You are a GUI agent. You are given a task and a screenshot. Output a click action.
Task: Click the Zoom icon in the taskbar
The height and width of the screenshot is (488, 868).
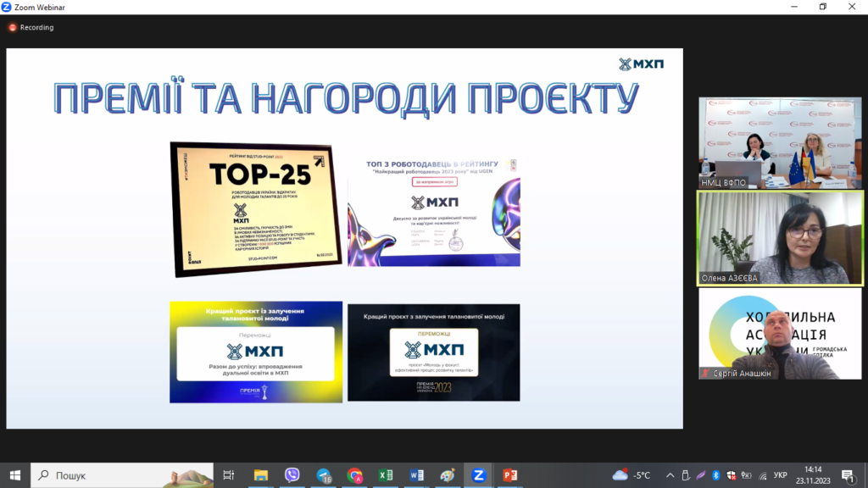tap(478, 475)
